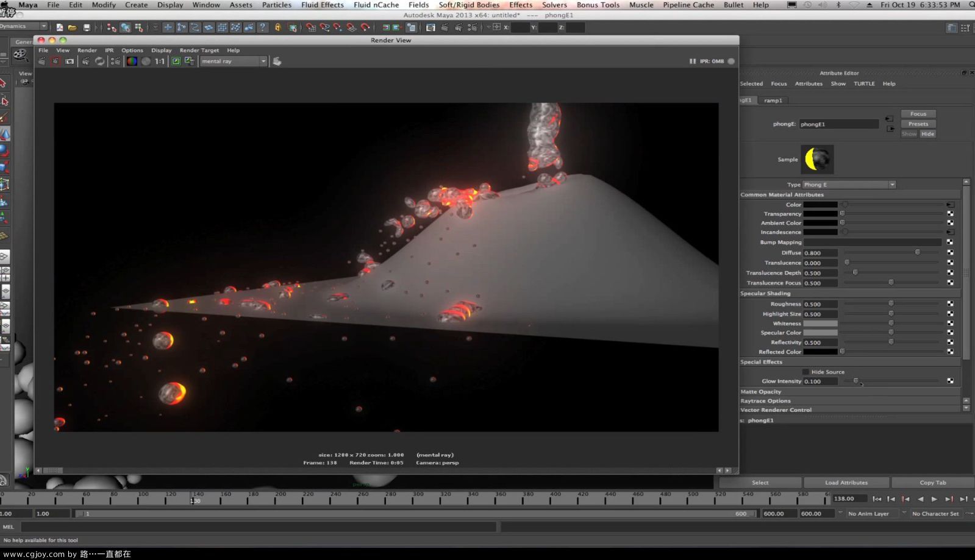Expand the Raytrace Options section
Image resolution: width=975 pixels, height=560 pixels.
(x=850, y=401)
